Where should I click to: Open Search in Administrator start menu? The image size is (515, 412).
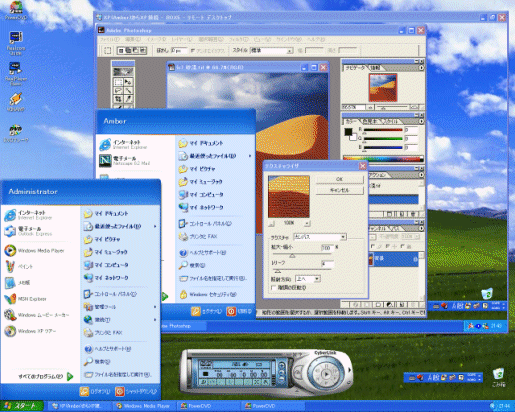coord(97,361)
